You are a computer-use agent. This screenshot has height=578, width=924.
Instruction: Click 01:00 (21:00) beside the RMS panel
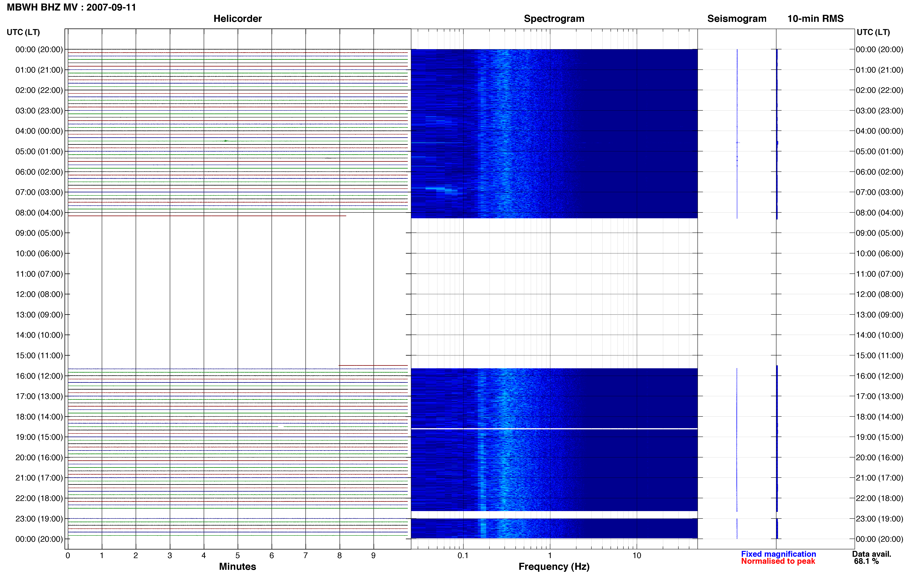click(x=879, y=70)
